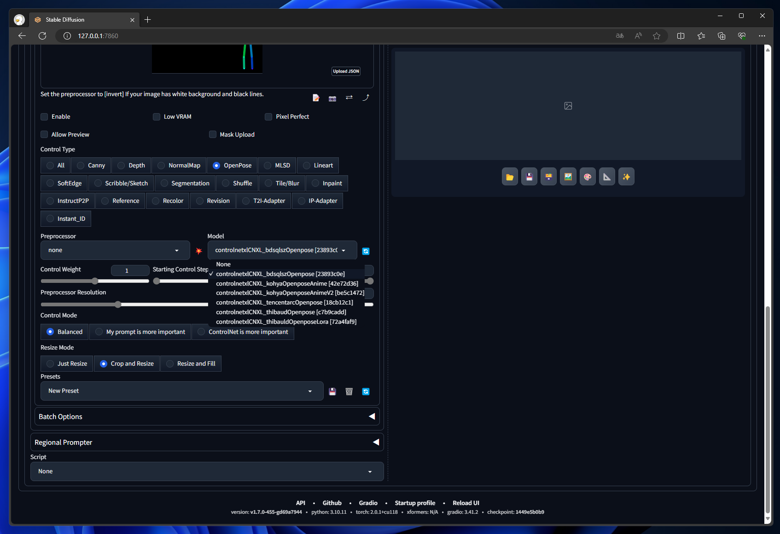Expand the Batch Options section
Image resolution: width=780 pixels, height=534 pixels.
click(x=207, y=417)
